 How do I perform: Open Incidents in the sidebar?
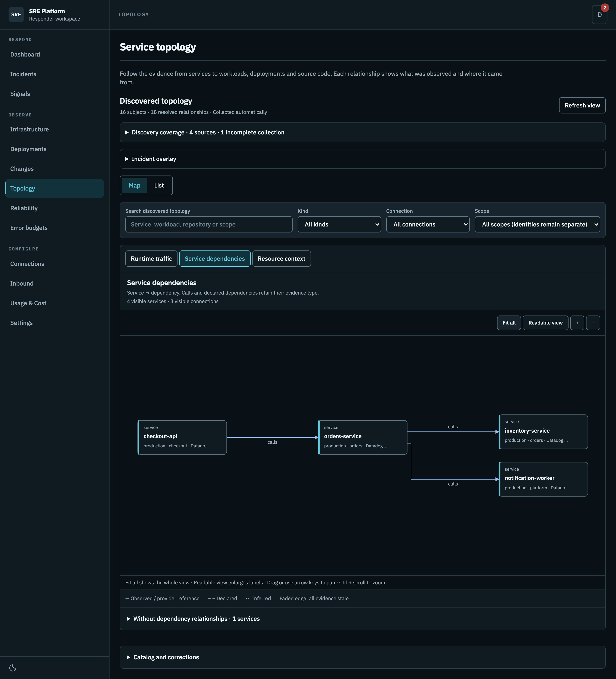point(55,74)
